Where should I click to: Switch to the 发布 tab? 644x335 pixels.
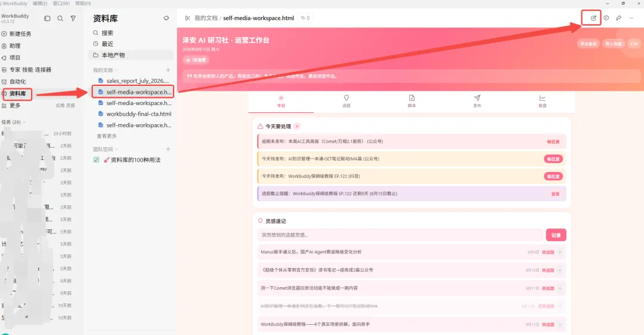477,102
